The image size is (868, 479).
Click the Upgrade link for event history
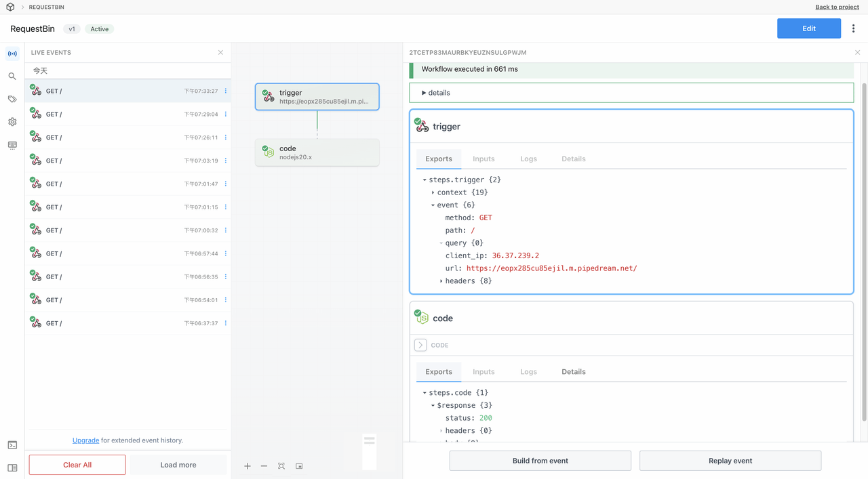(85, 440)
